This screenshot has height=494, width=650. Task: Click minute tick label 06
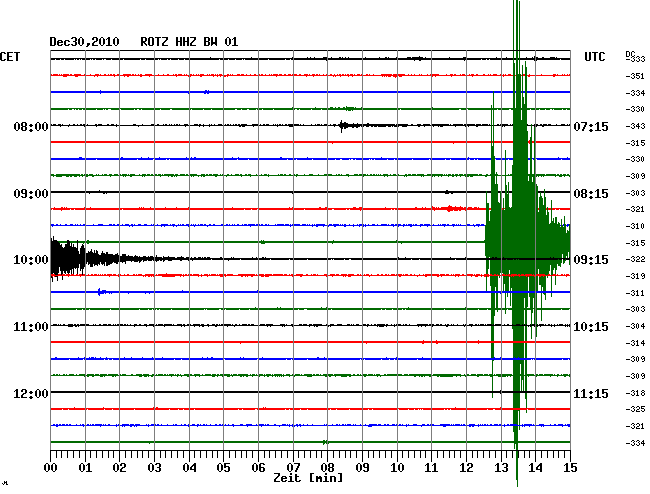tap(258, 468)
